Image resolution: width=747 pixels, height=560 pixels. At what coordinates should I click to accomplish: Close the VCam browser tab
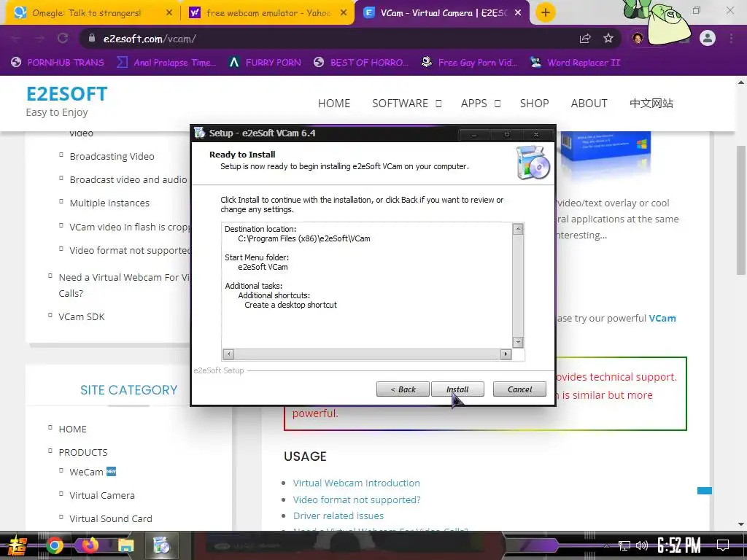[x=518, y=13]
